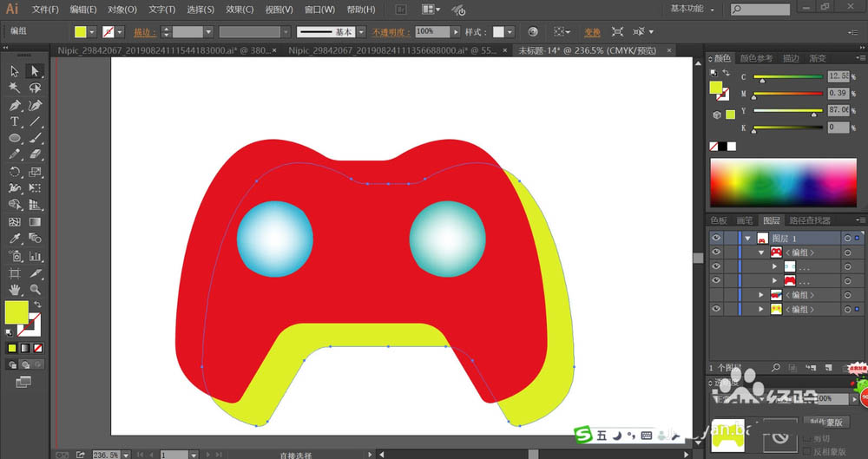Select the Eyedropper tool

coord(15,239)
